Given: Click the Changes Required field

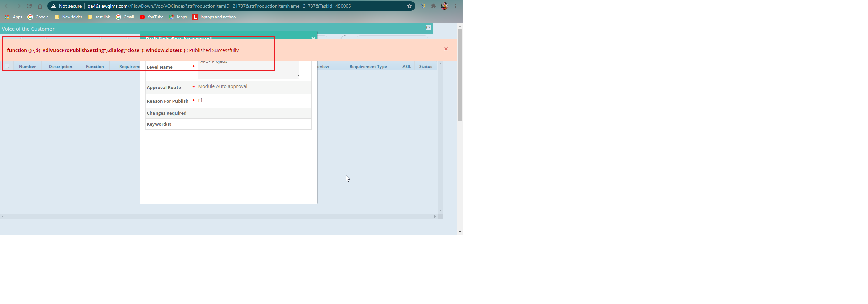Looking at the screenshot, I should pos(253,113).
